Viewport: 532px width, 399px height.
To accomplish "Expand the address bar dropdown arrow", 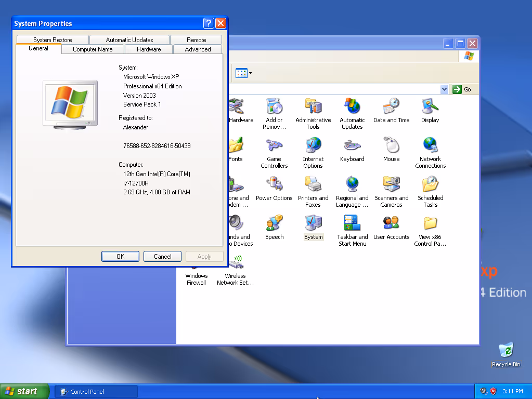I will 444,89.
